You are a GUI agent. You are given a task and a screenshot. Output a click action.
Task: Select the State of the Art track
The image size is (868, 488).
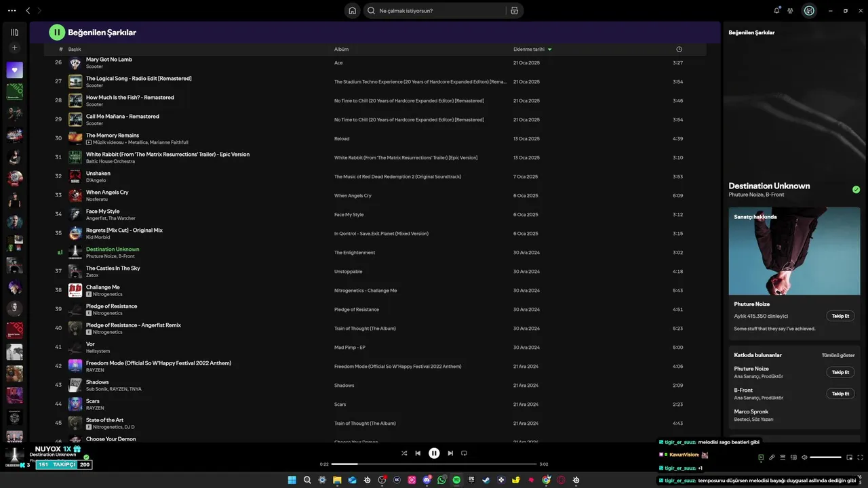[104, 420]
